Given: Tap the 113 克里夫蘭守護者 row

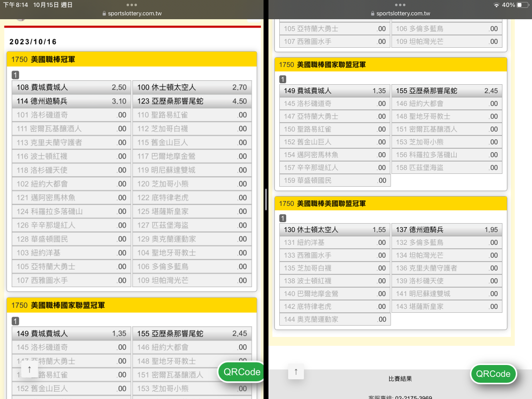Looking at the screenshot, I should (71, 142).
